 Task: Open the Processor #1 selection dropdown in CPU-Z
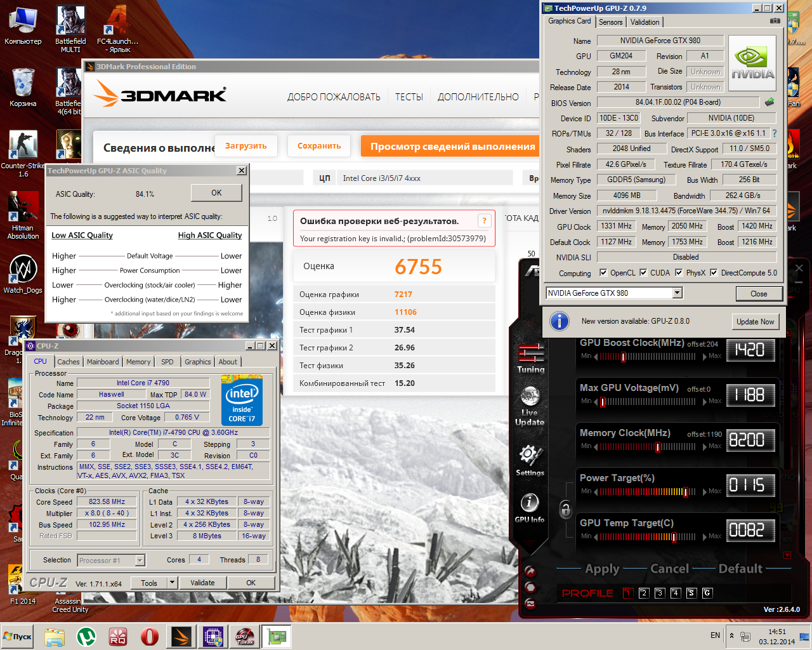click(140, 560)
